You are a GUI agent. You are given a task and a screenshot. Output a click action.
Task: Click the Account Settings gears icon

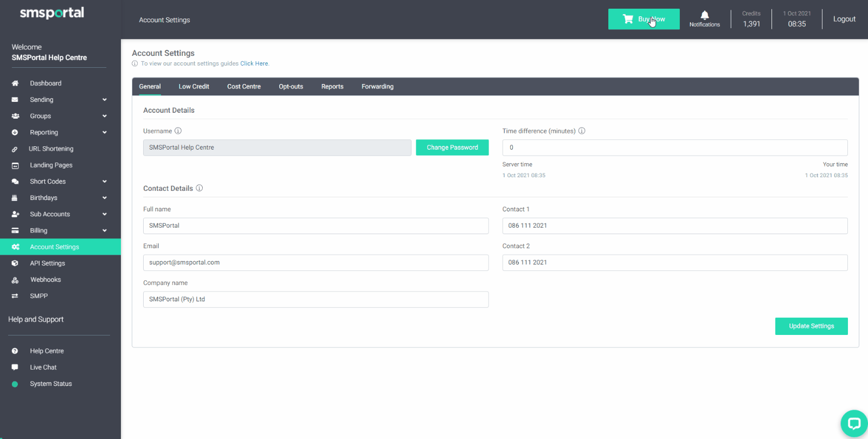click(15, 247)
